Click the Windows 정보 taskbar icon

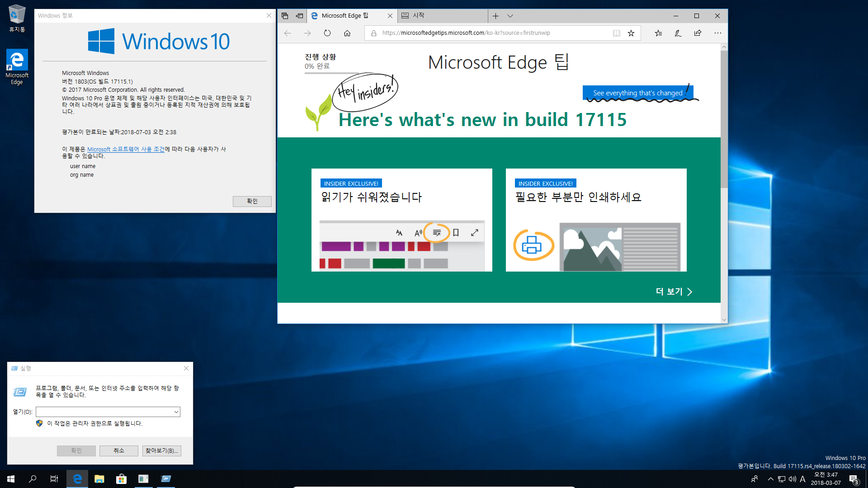pyautogui.click(x=143, y=479)
